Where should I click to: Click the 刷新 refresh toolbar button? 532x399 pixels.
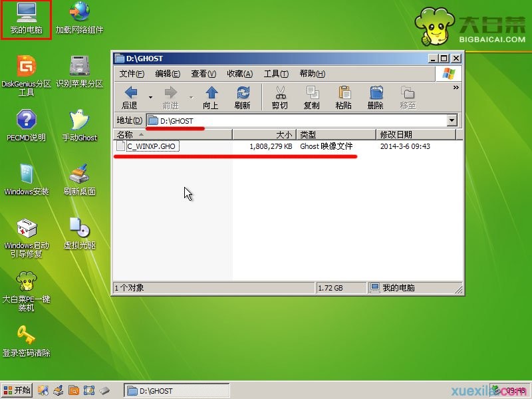click(x=243, y=97)
